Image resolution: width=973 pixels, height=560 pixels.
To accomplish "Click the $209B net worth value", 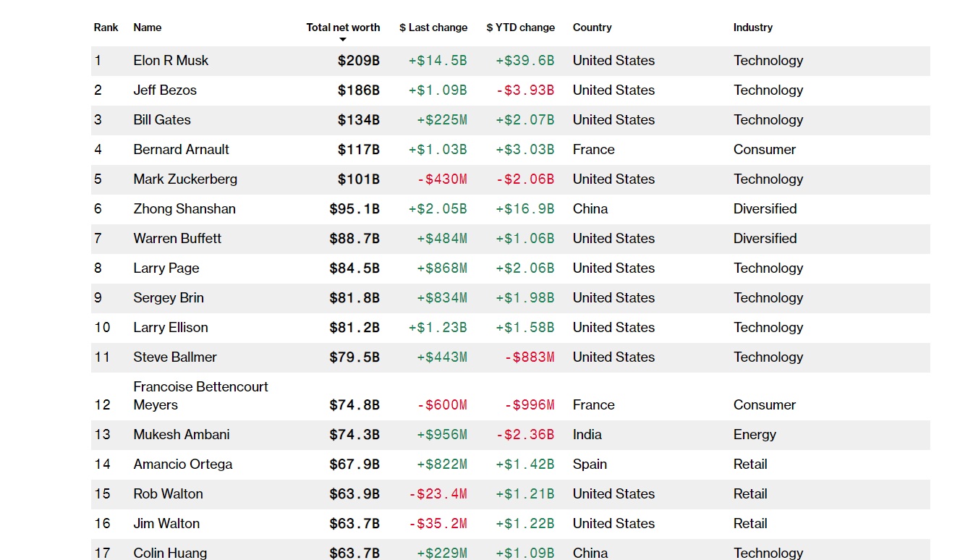I will pos(358,61).
